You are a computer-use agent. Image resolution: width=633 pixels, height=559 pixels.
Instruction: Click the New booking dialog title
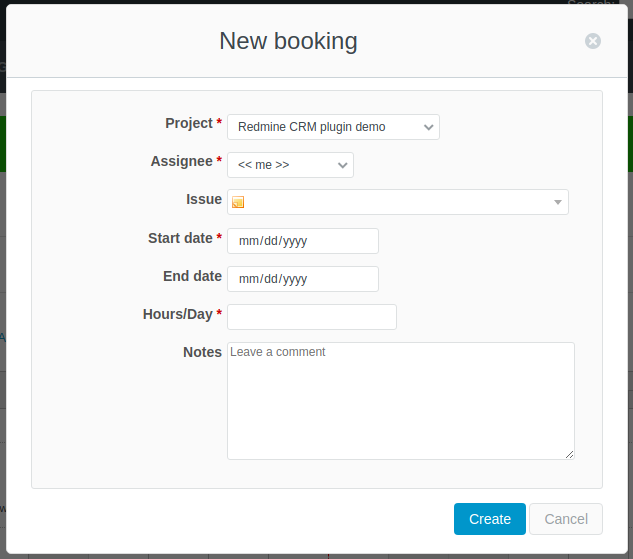click(288, 41)
